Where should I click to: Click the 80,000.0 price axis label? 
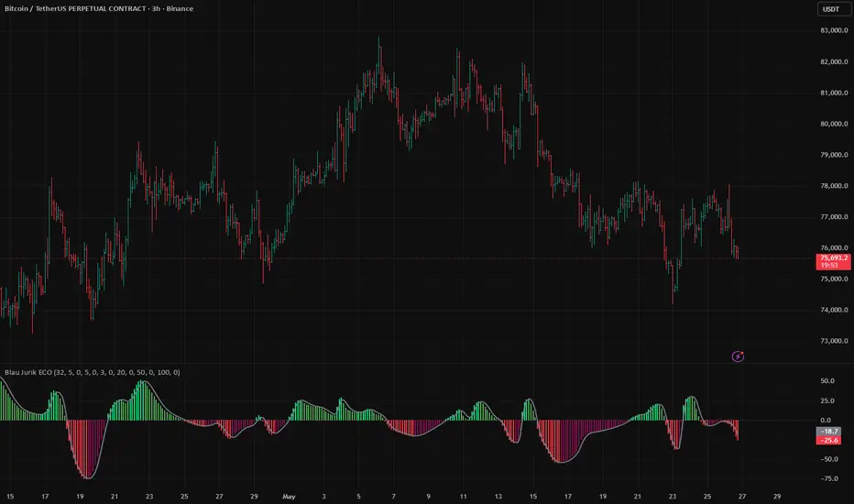tap(834, 124)
